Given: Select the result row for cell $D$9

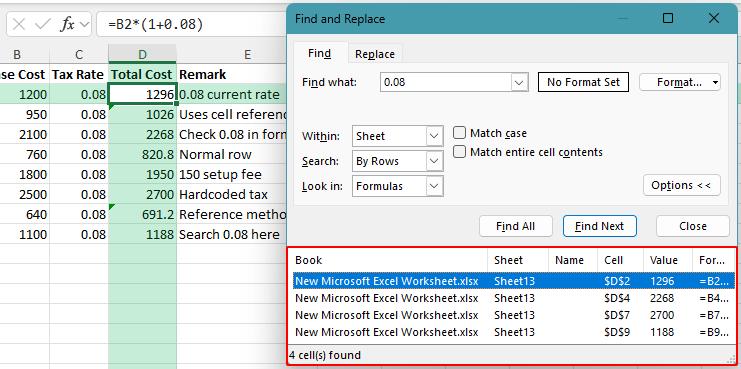Looking at the screenshot, I should [514, 332].
